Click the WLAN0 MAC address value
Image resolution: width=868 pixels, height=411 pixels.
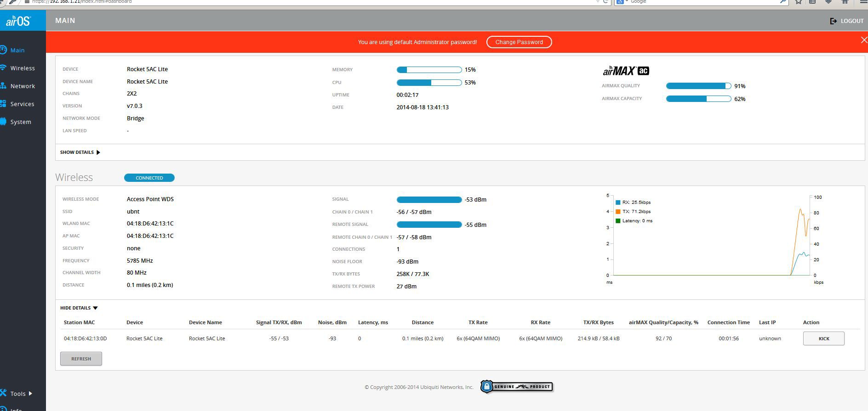(150, 223)
